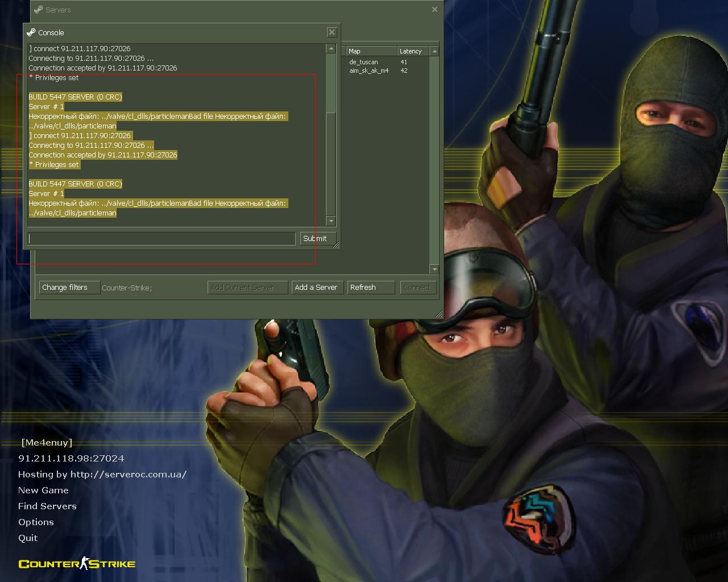Click the Servers window resize grip
The image size is (728, 582).
point(439,314)
